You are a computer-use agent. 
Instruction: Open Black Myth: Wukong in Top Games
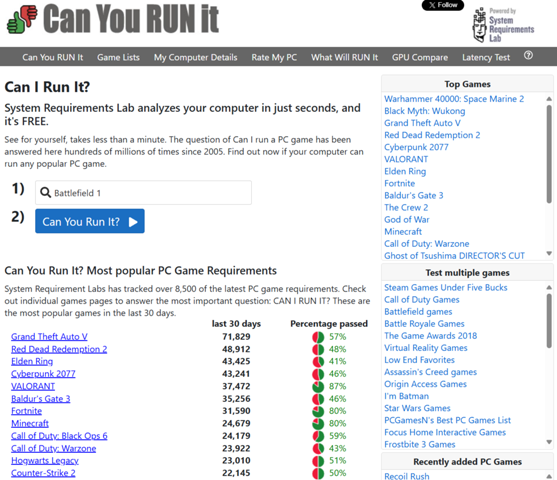coord(424,111)
